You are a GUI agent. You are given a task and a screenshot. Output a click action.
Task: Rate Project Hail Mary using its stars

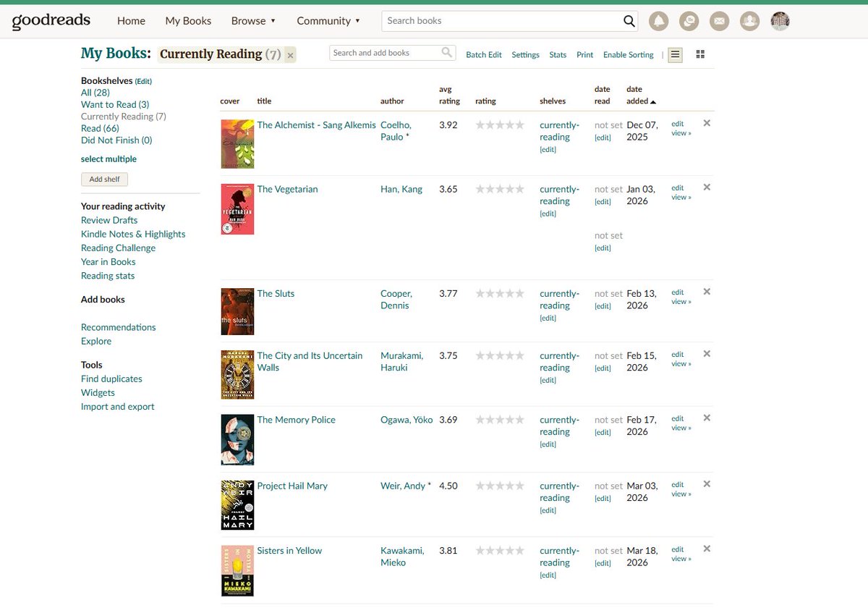[x=500, y=486]
